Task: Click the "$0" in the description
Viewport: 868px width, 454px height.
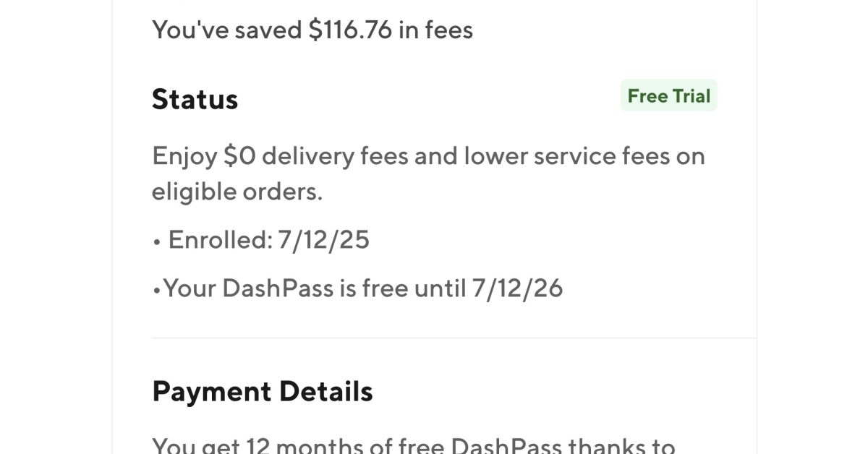Action: [239, 156]
